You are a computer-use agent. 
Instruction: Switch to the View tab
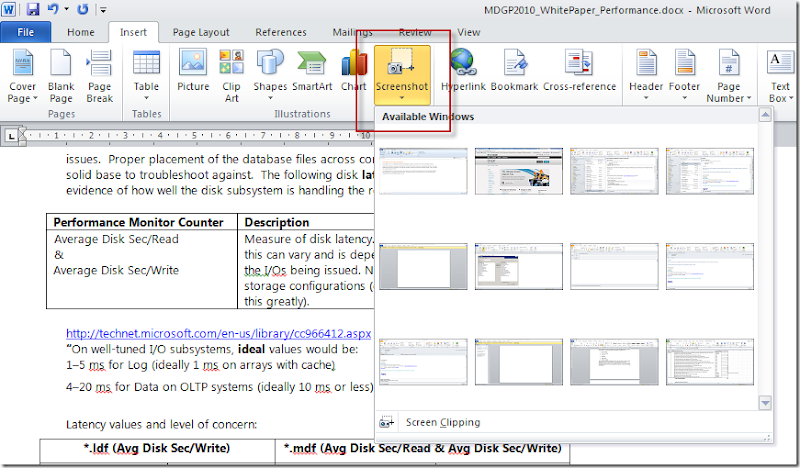pos(468,32)
